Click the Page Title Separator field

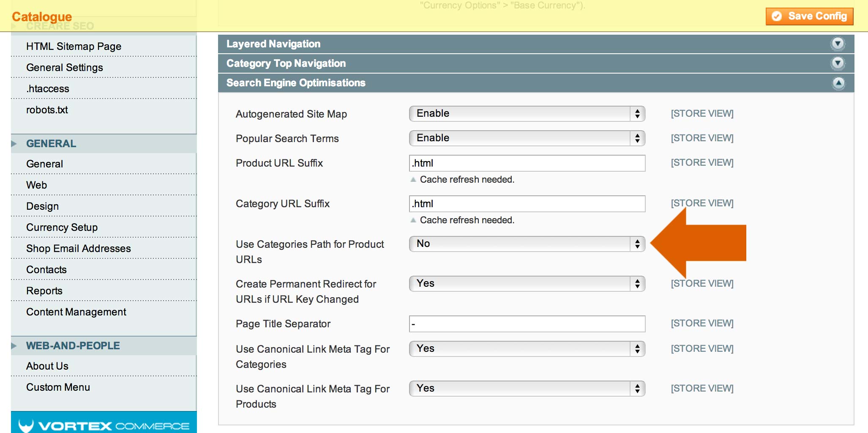(x=527, y=324)
